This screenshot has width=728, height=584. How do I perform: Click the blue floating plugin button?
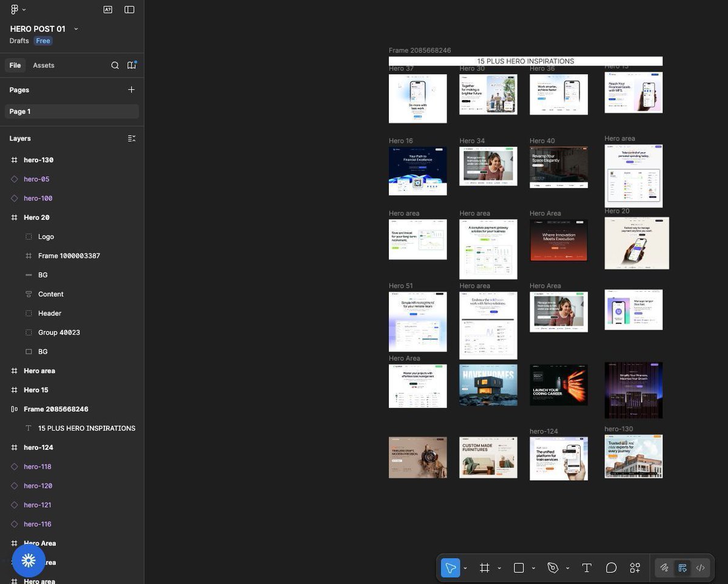click(29, 560)
